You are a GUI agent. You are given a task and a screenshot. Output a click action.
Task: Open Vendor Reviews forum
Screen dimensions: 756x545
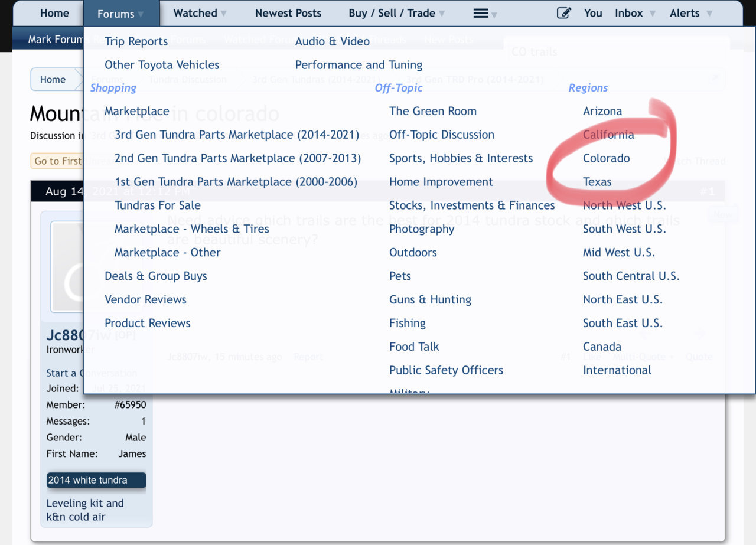(145, 300)
